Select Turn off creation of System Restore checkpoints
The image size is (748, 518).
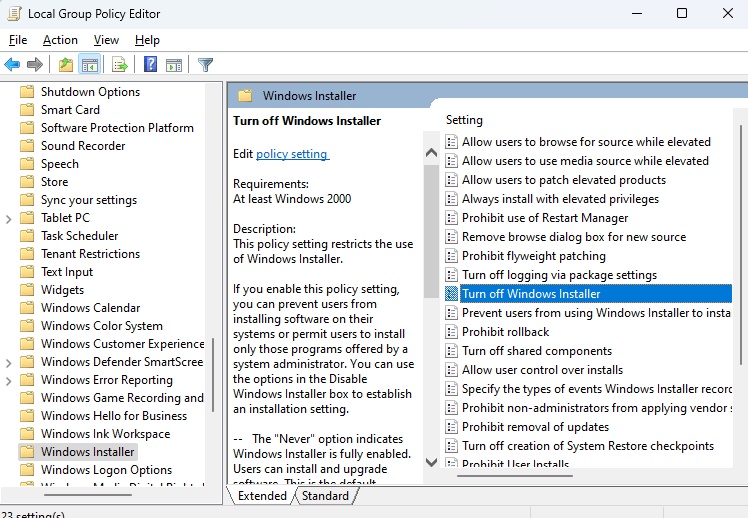coord(588,445)
